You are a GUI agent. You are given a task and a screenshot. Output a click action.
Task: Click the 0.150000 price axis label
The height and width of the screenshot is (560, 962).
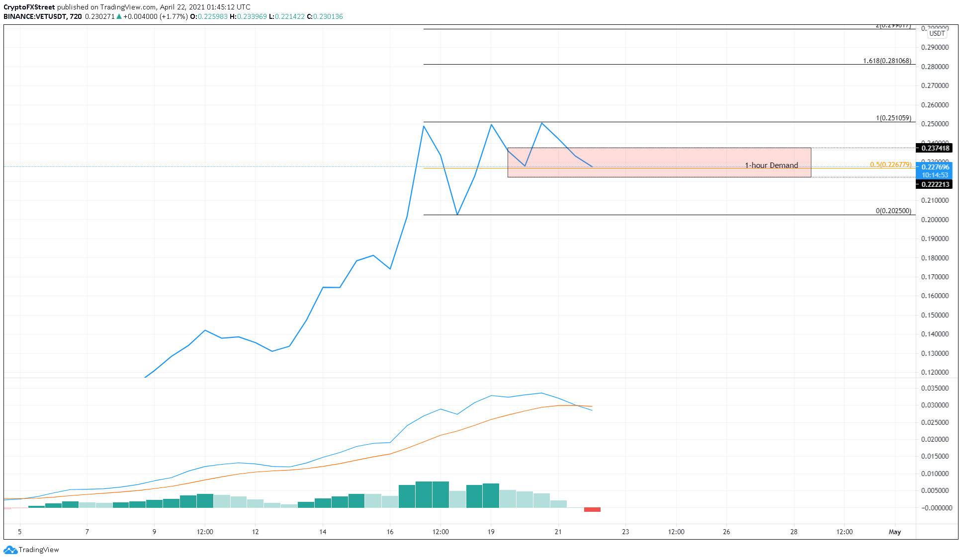tap(935, 316)
